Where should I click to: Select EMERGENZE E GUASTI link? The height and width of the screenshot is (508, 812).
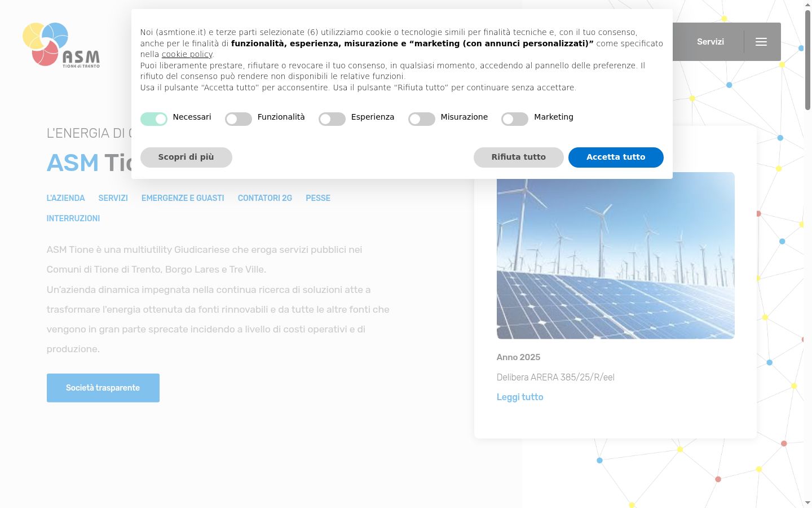[183, 198]
